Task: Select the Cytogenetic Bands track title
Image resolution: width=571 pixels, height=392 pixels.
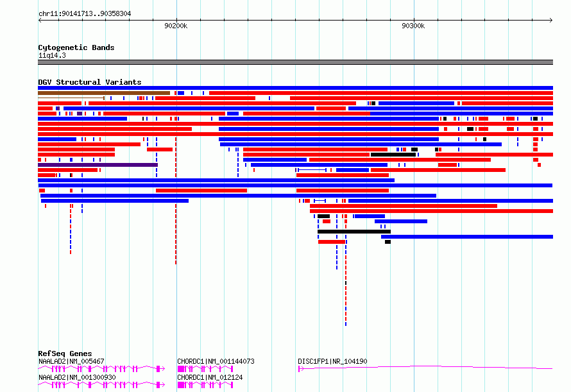Action: coord(76,47)
